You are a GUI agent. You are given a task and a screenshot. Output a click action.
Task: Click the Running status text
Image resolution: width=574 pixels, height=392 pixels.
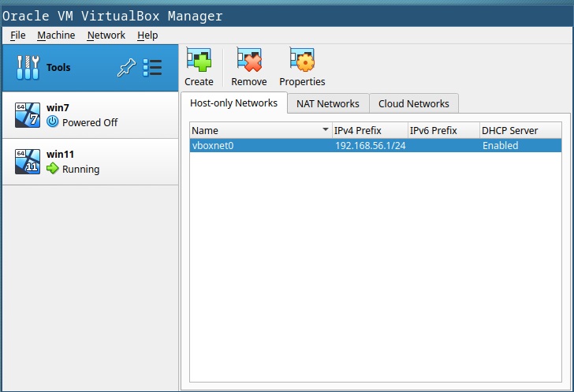81,170
